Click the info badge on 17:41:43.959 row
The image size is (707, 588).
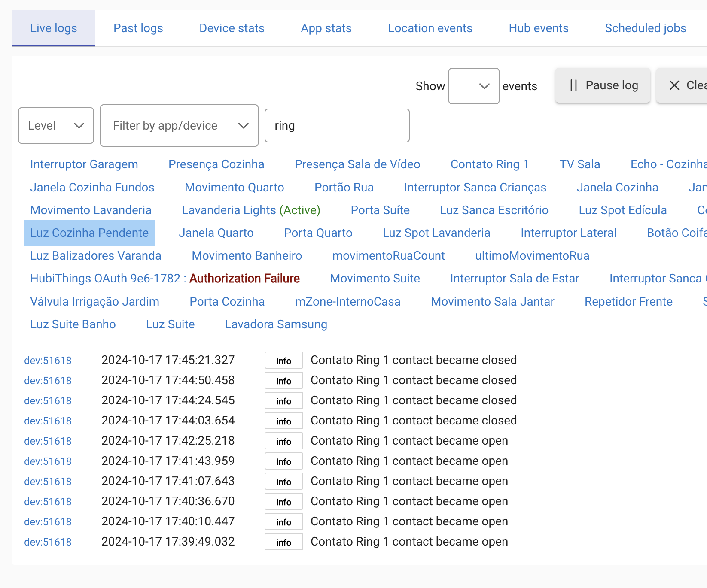[284, 461]
